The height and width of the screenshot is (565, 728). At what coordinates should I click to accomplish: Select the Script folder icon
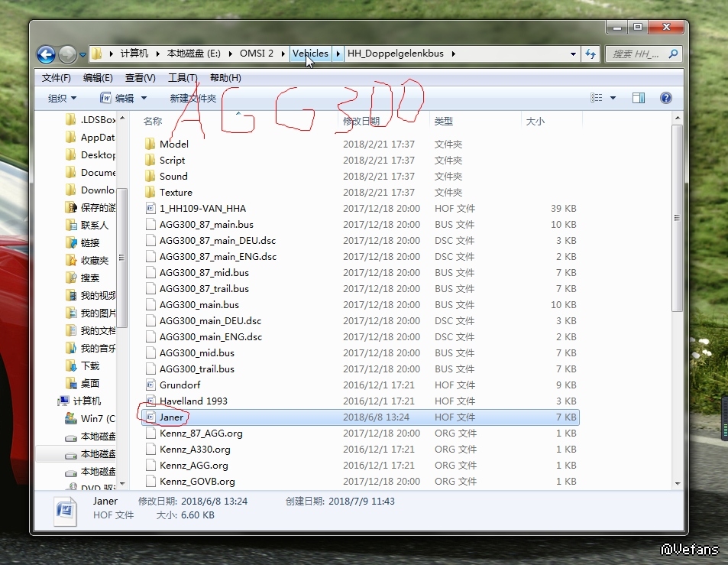click(150, 160)
